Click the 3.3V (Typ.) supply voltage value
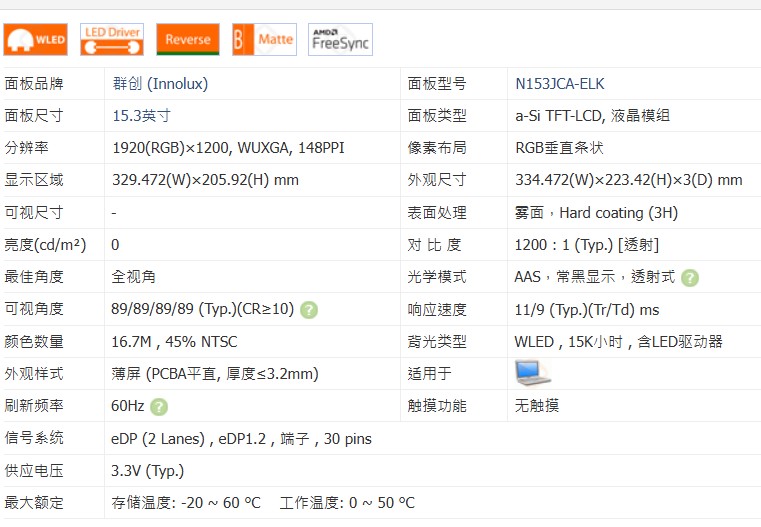The width and height of the screenshot is (761, 527). coord(147,470)
